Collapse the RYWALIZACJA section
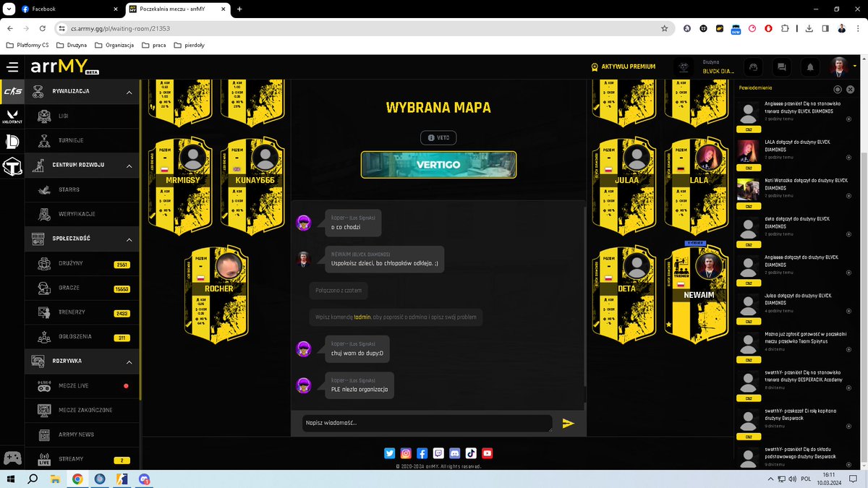Viewport: 868px width, 488px height. [x=129, y=92]
